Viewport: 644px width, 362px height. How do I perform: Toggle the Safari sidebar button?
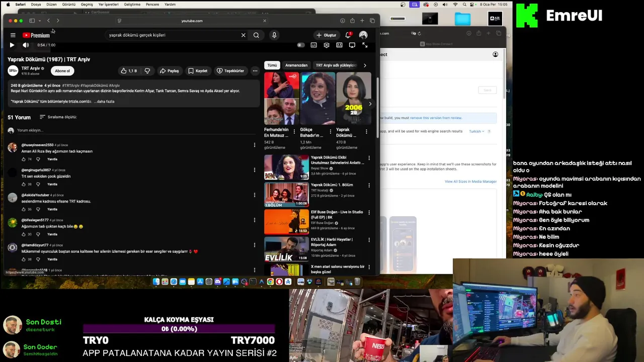[32, 21]
